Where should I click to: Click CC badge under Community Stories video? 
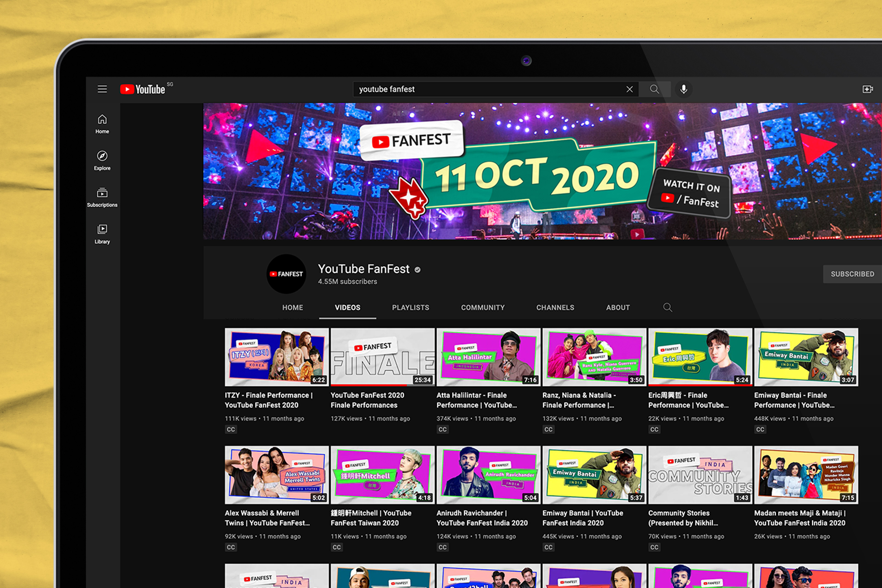654,547
